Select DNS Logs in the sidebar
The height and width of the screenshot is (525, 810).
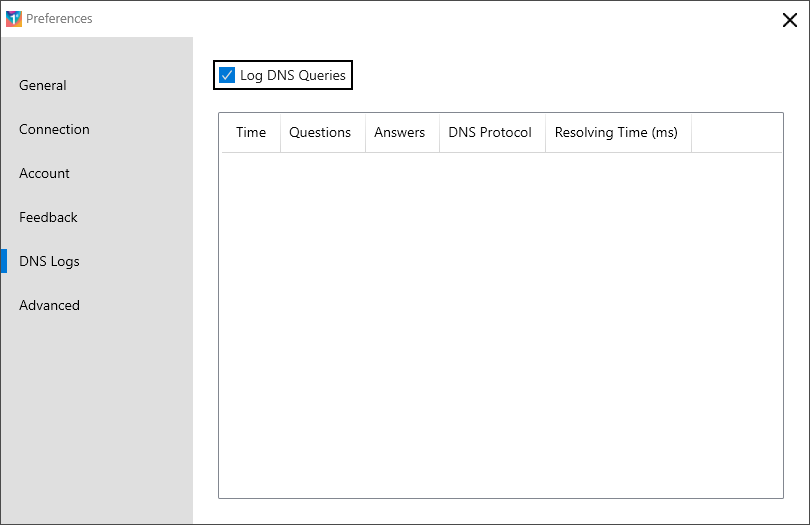tap(49, 261)
